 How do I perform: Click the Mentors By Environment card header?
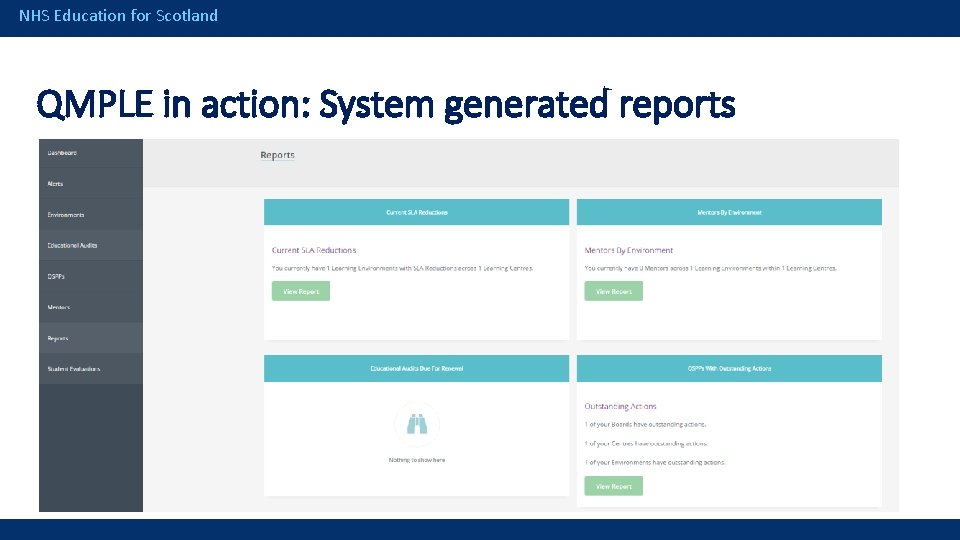729,212
